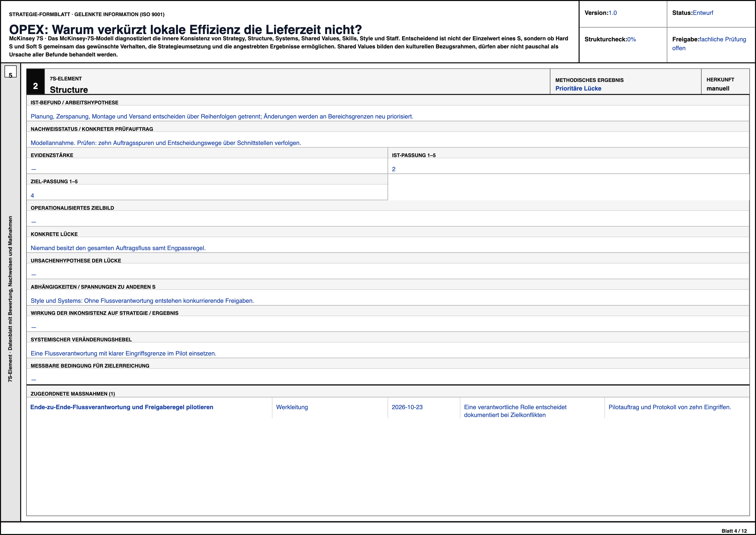
Task: Click the due date 2026-10-23
Action: pyautogui.click(x=407, y=407)
